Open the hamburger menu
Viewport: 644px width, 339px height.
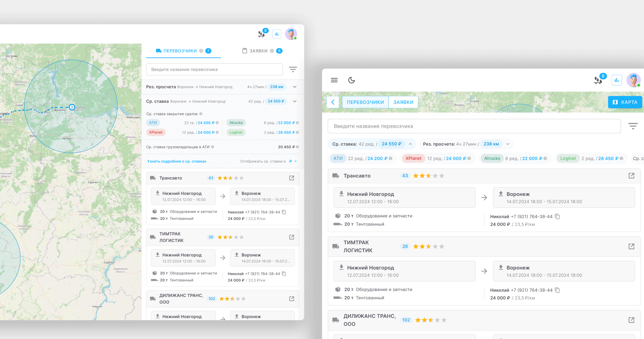334,80
